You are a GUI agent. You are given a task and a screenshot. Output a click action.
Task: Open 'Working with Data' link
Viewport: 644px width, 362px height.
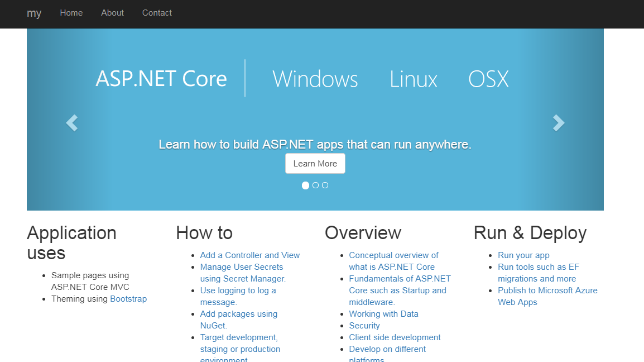click(383, 314)
